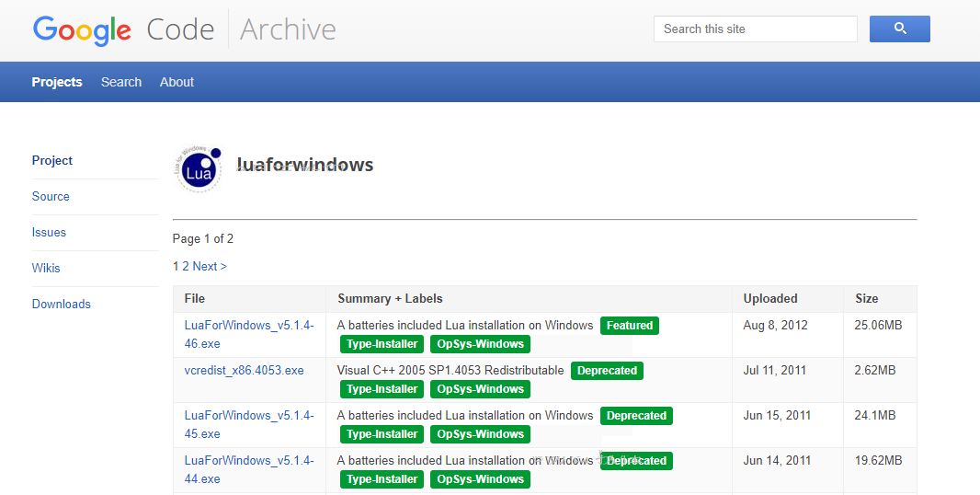Image resolution: width=980 pixels, height=495 pixels.
Task: Click the Jun 15, 2011 upload date
Action: 777,416
